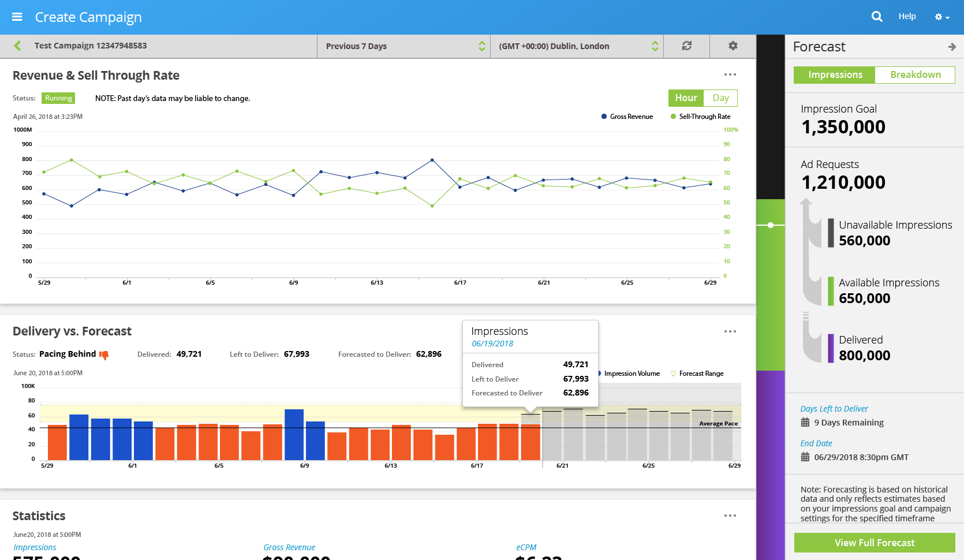The width and height of the screenshot is (964, 560).
Task: Open Statistics panel options menu
Action: click(x=730, y=516)
